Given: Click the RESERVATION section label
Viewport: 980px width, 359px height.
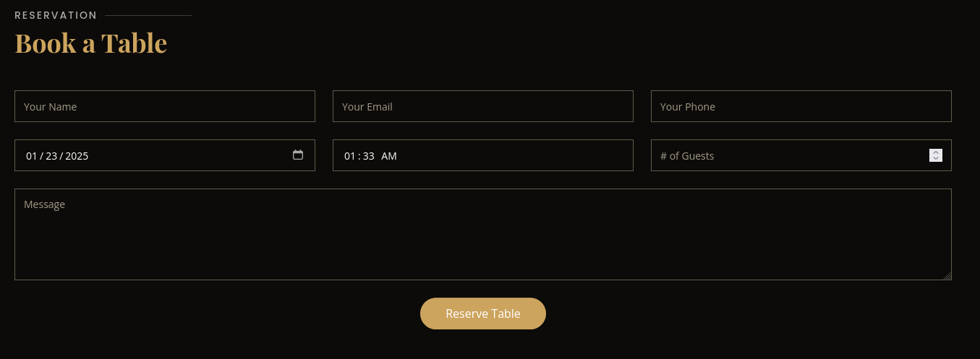Looking at the screenshot, I should tap(56, 15).
